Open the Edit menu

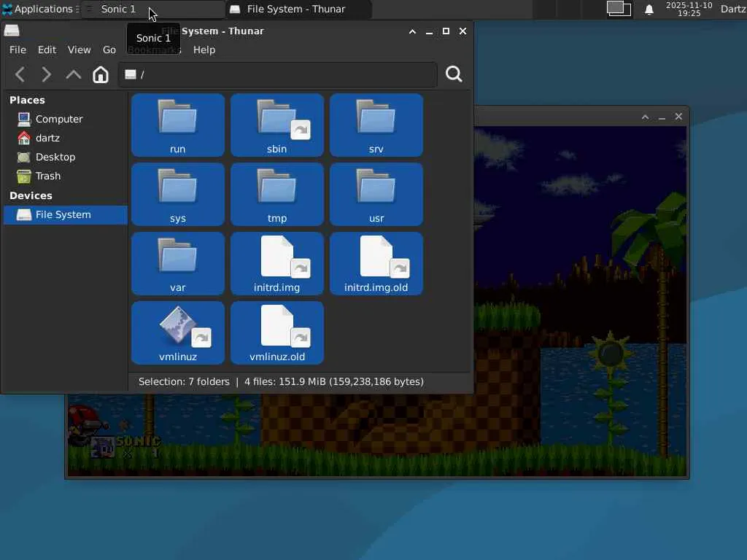pyautogui.click(x=47, y=50)
